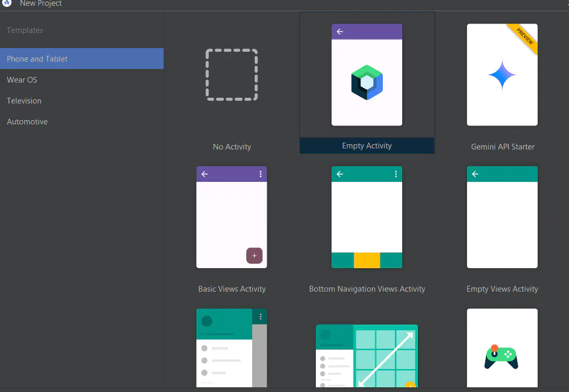Click the back arrow in Empty Views preview
This screenshot has width=569, height=392.
pyautogui.click(x=475, y=174)
